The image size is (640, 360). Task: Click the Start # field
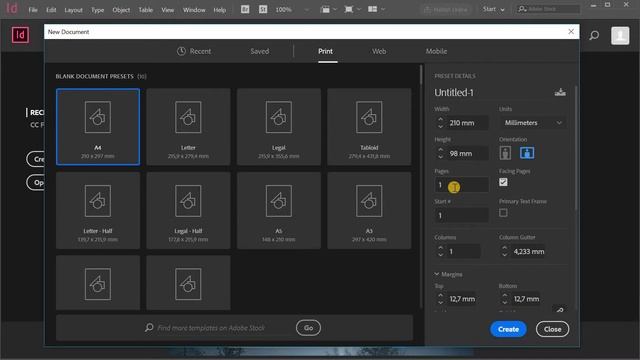[x=462, y=216]
